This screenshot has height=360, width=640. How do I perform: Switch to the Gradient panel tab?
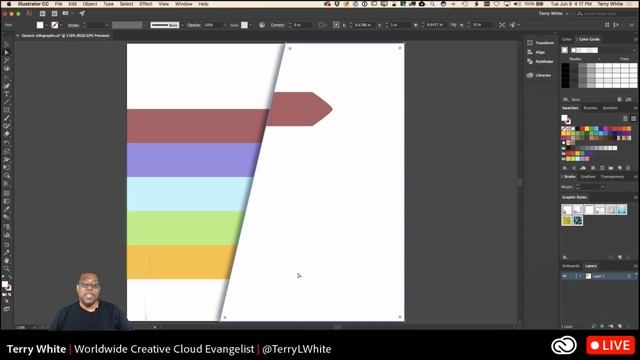[x=588, y=177]
